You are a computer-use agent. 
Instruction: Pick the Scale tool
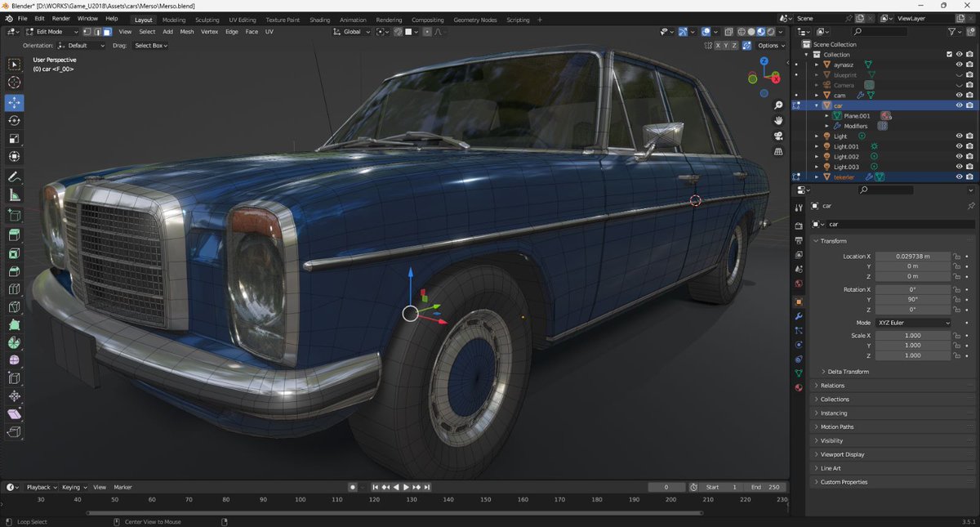(x=14, y=139)
